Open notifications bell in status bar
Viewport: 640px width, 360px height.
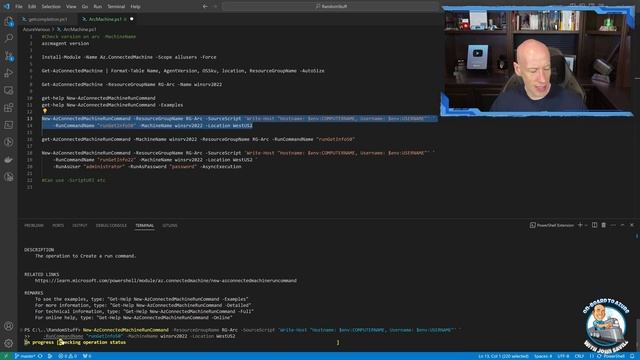coord(632,356)
